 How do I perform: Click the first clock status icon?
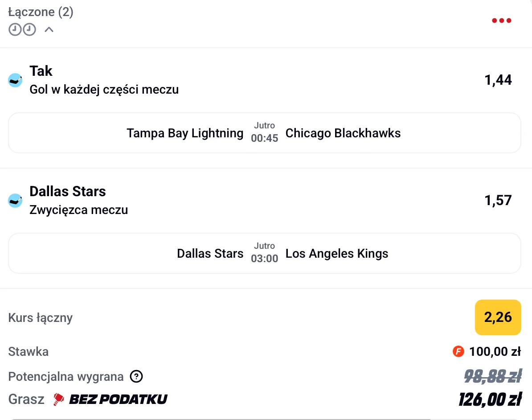click(15, 30)
